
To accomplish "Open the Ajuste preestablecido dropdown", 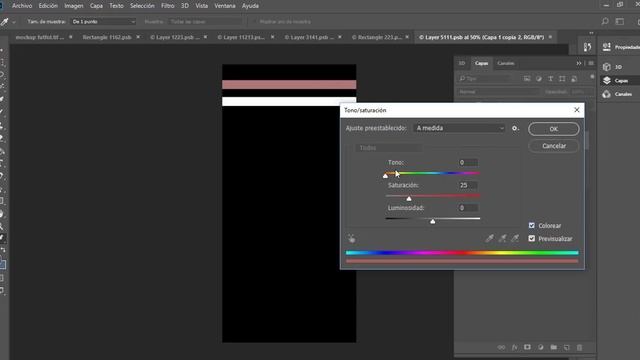I will [459, 128].
